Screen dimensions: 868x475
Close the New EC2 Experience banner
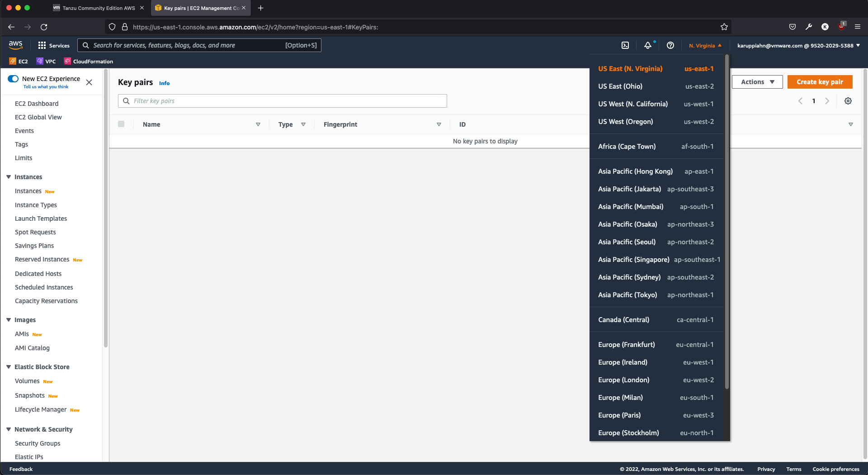pyautogui.click(x=89, y=82)
